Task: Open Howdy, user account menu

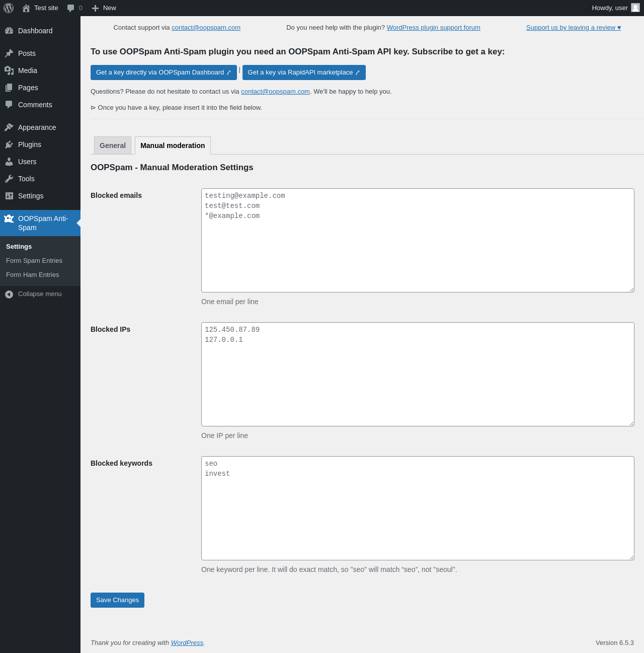Action: (616, 8)
